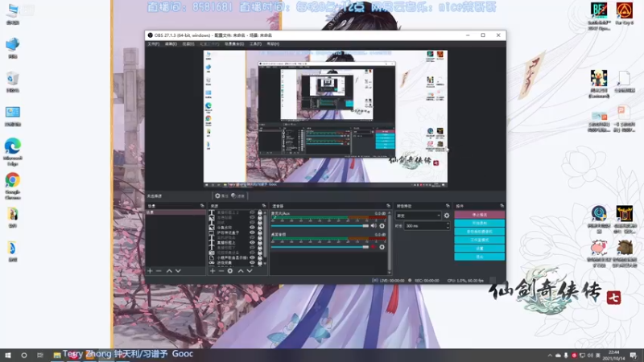Open source properties gear below Sources list
Screen dimensions: 644x362
click(230, 271)
